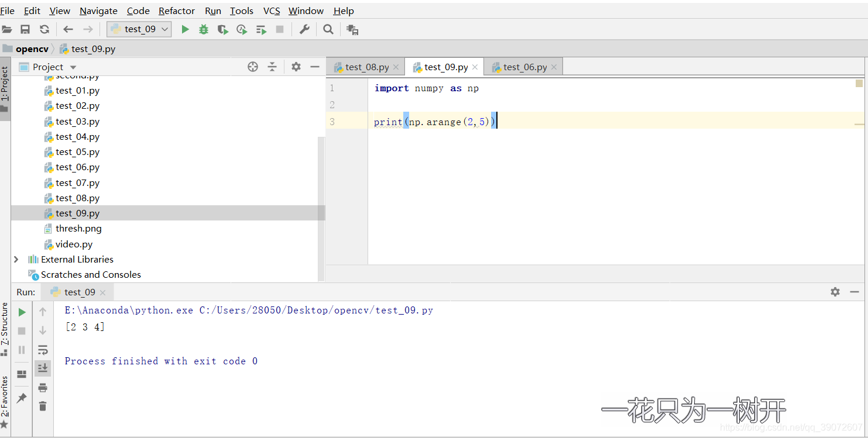Viewport: 868px width, 438px height.
Task: Close the test_09 Run tab
Action: pos(103,292)
